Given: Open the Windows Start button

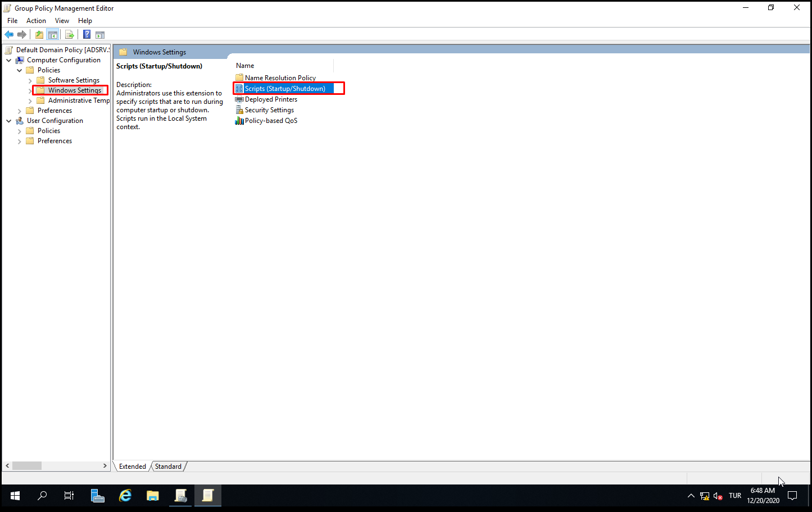Looking at the screenshot, I should [x=15, y=496].
